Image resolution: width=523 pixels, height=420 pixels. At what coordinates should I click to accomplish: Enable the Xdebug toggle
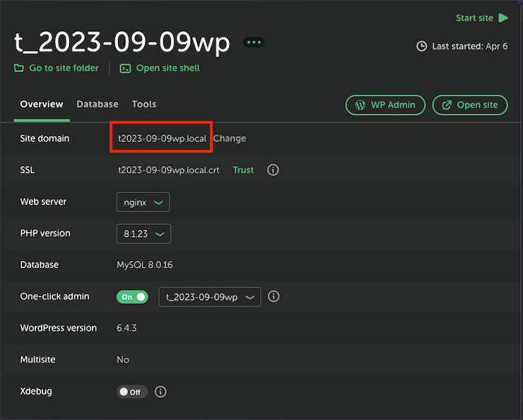[x=131, y=392]
